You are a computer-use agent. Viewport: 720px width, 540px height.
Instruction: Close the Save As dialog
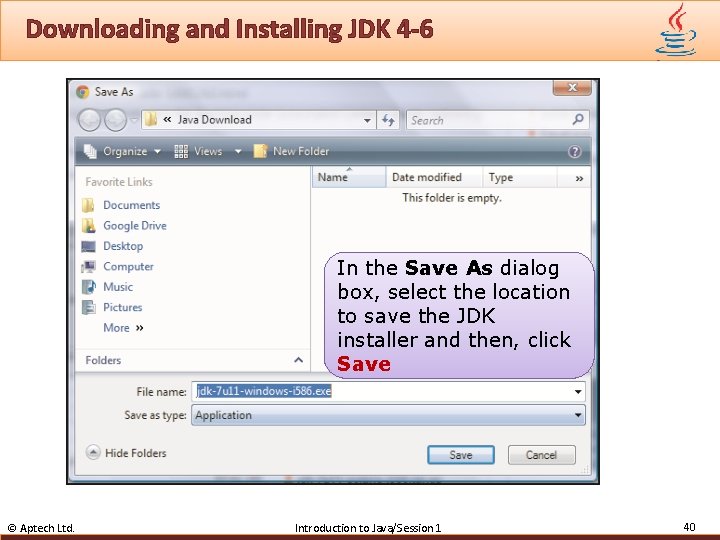572,87
